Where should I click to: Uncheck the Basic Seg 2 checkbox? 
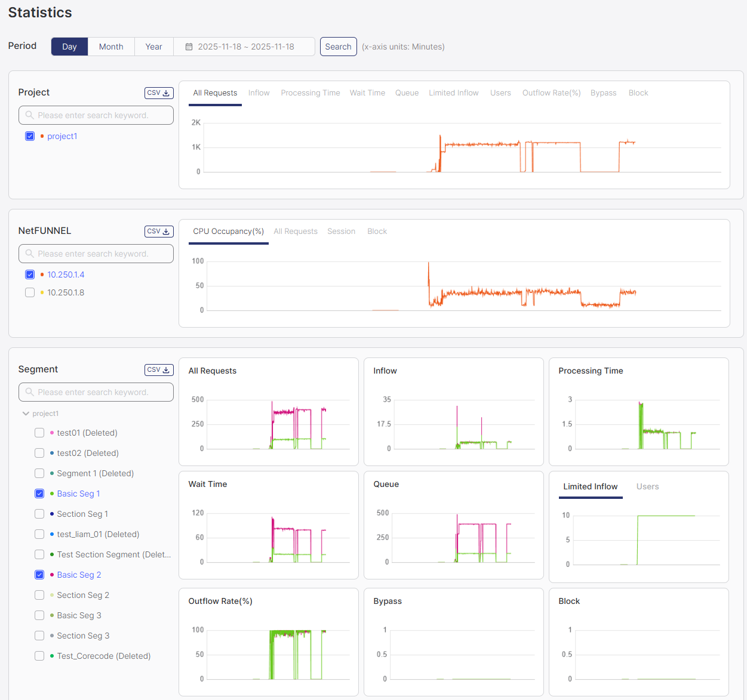click(x=39, y=575)
